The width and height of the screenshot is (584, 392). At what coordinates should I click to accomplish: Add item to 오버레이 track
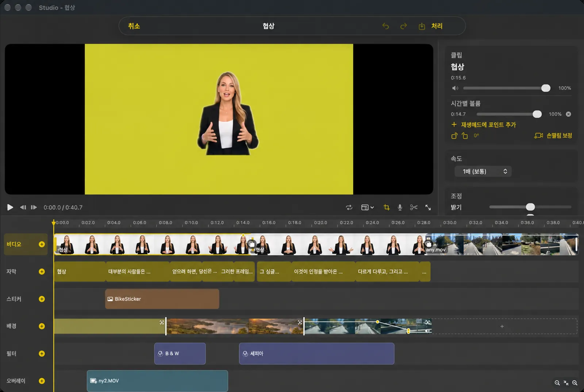pos(42,381)
